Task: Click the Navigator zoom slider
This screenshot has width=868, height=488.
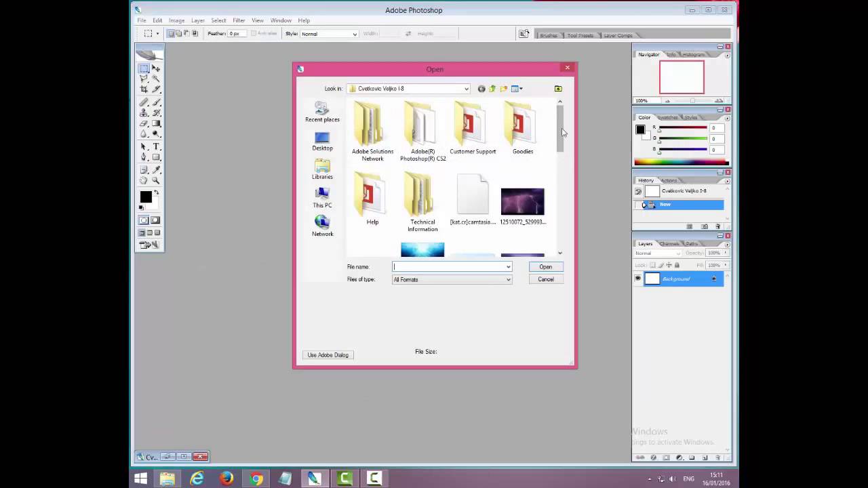Action: coord(692,101)
